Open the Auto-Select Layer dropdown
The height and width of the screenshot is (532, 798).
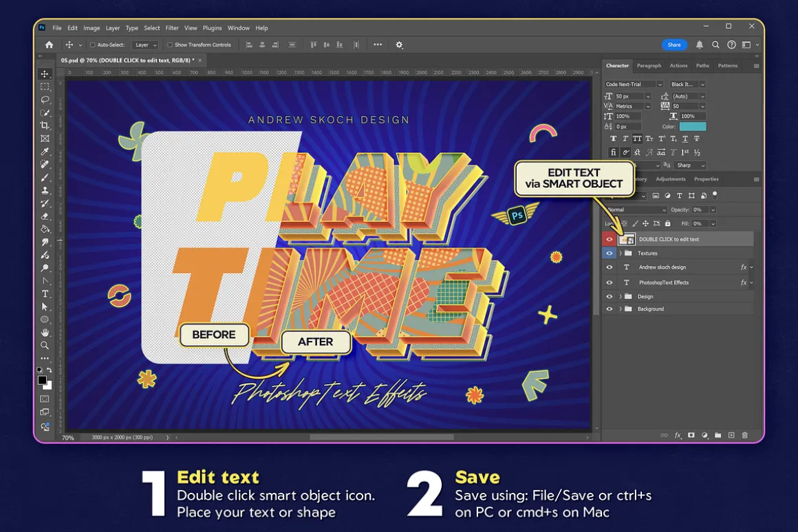pyautogui.click(x=145, y=45)
